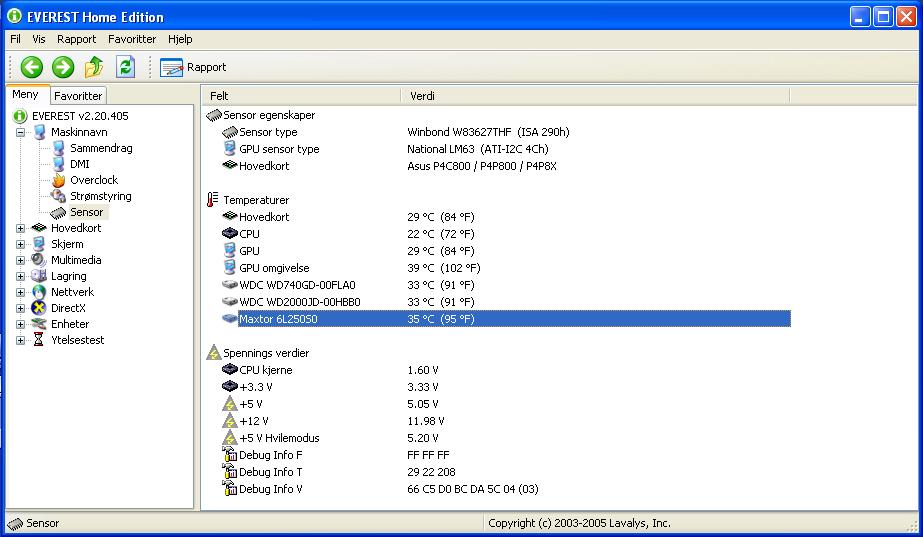Click value 11.98 V
Screen dimensions: 923x537
(x=426, y=421)
